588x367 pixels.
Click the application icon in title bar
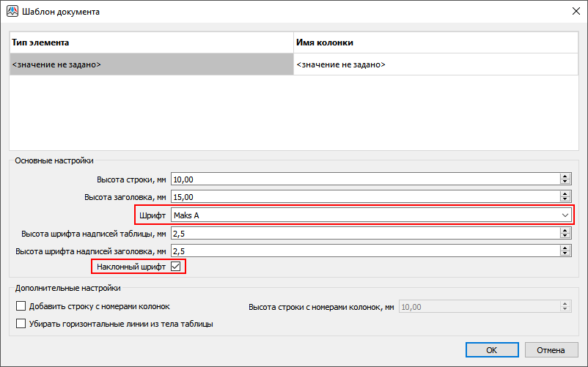(x=12, y=12)
